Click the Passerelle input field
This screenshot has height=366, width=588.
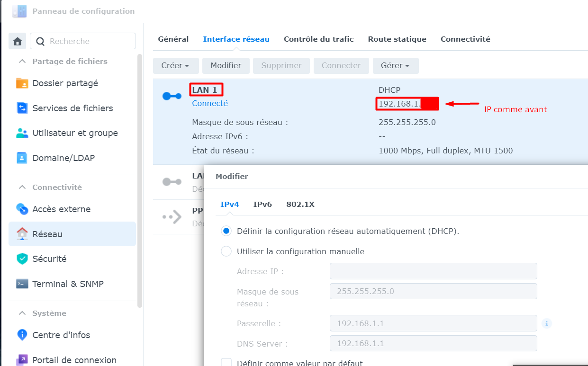click(x=433, y=323)
